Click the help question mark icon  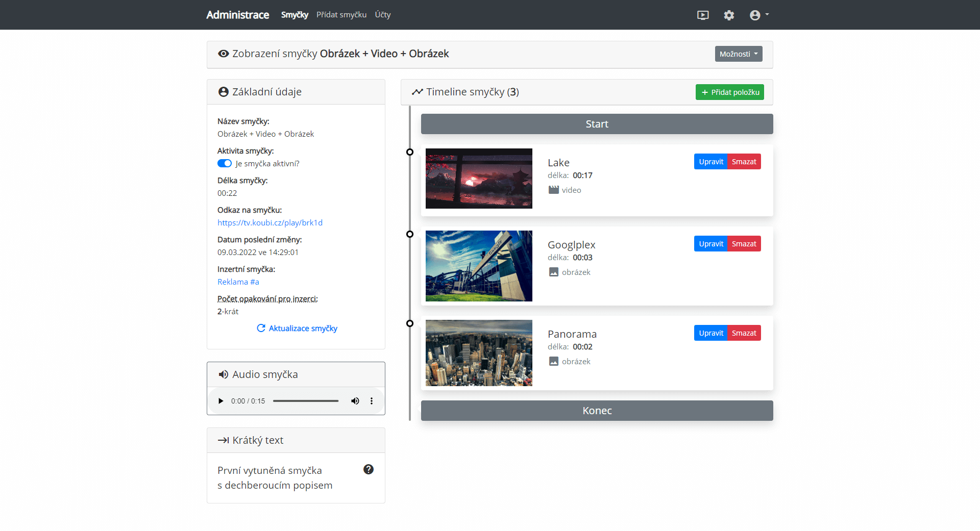[x=369, y=469]
